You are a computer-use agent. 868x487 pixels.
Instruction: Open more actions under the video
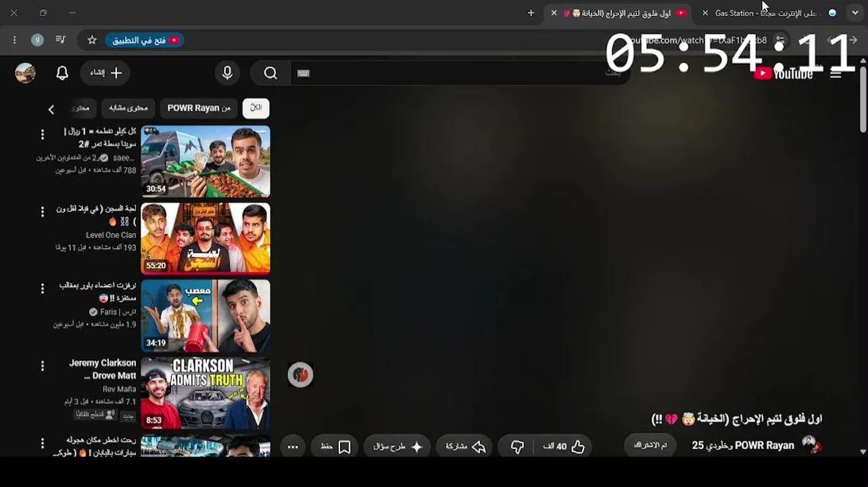click(293, 446)
